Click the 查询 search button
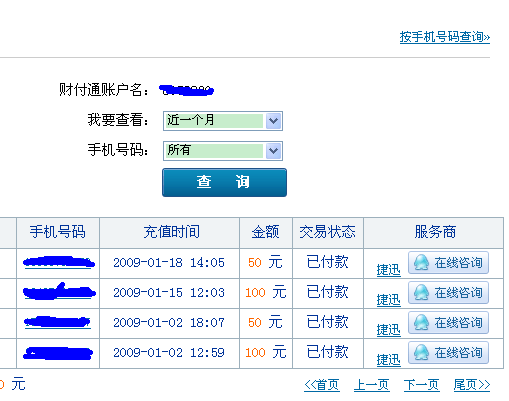This screenshot has height=401, width=509. [x=224, y=182]
